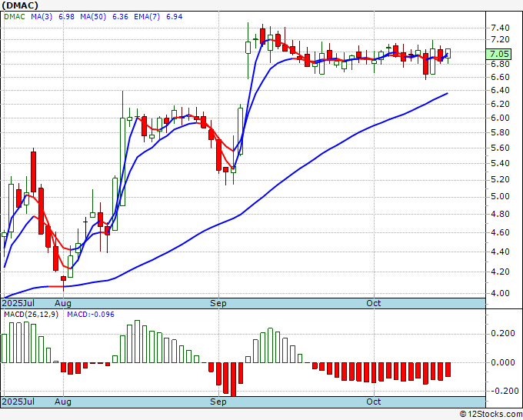Click the 5.00 price axis label
Viewport: 523px width, 420px height.
pyautogui.click(x=500, y=196)
